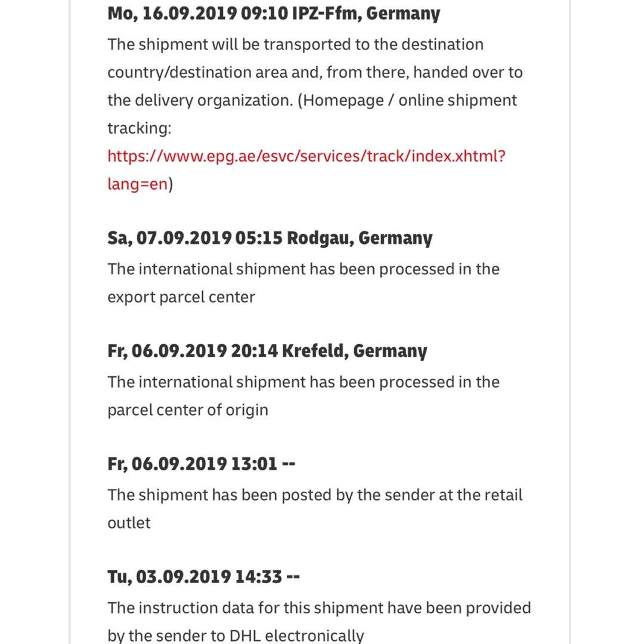This screenshot has width=644, height=644.
Task: Click the 'lang=en' end of the link
Action: click(137, 184)
